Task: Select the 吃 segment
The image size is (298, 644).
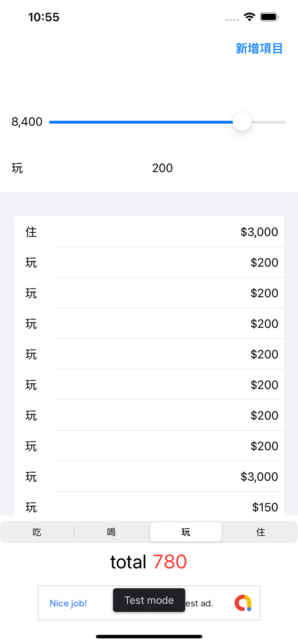Action: [37, 532]
